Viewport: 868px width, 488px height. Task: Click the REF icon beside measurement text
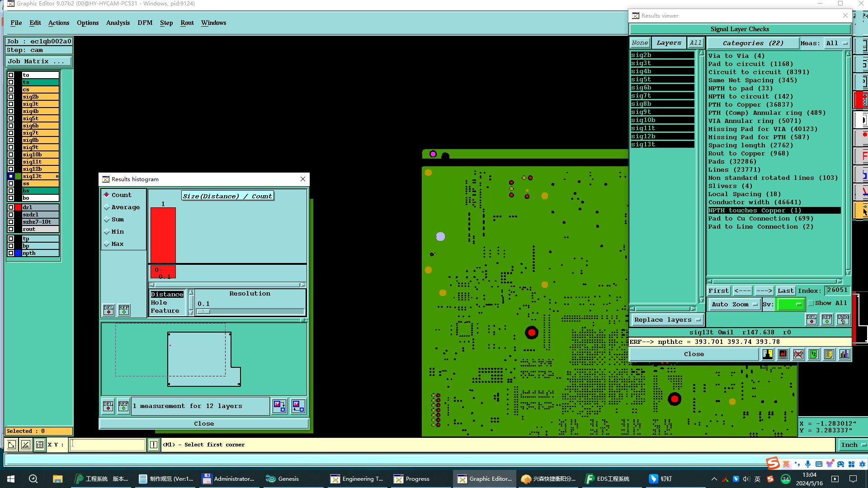123,406
